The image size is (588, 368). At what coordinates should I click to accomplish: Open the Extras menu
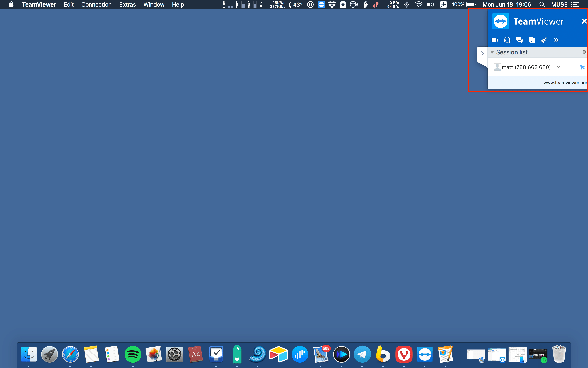[x=128, y=4]
